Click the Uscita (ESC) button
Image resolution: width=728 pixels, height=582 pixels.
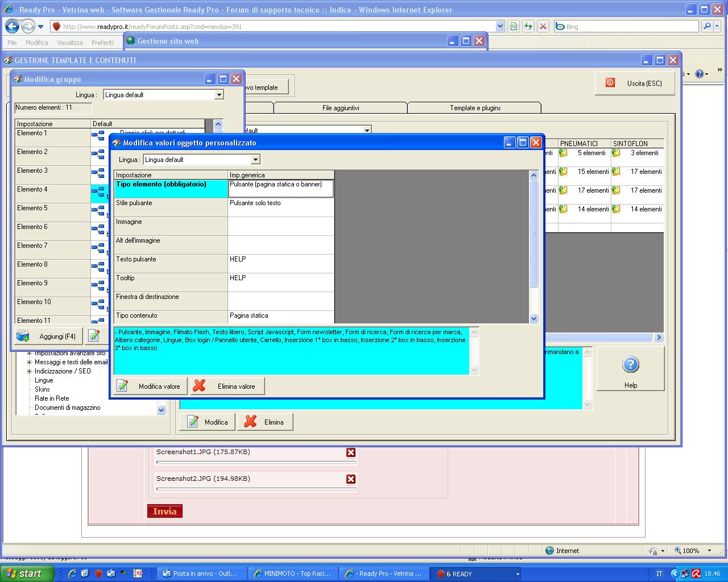[x=635, y=83]
